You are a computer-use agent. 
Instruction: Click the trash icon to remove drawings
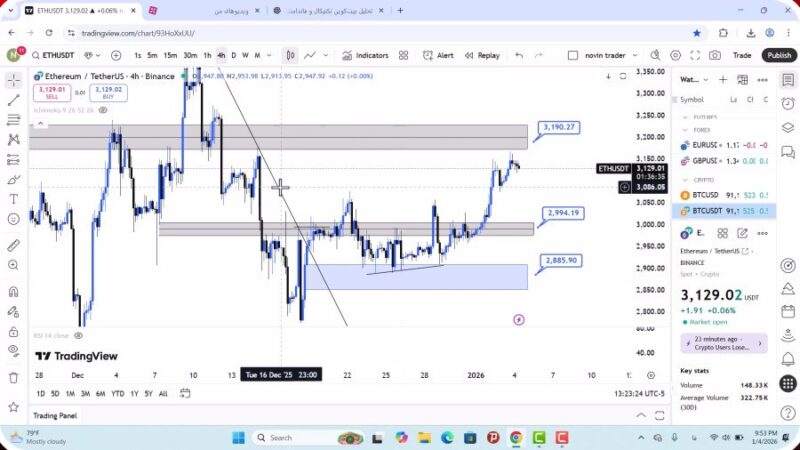(13, 377)
